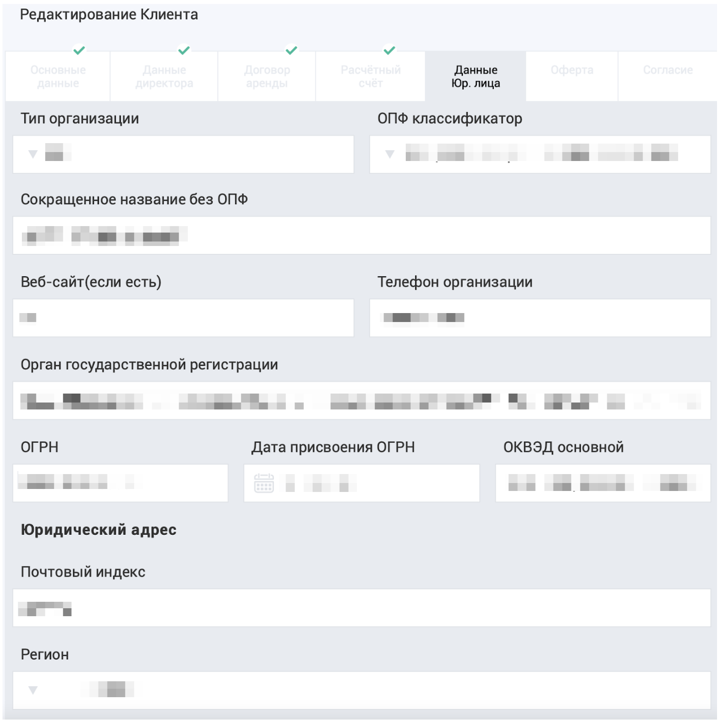Open the Договор аренды tab
723x728 pixels.
pyautogui.click(x=267, y=77)
